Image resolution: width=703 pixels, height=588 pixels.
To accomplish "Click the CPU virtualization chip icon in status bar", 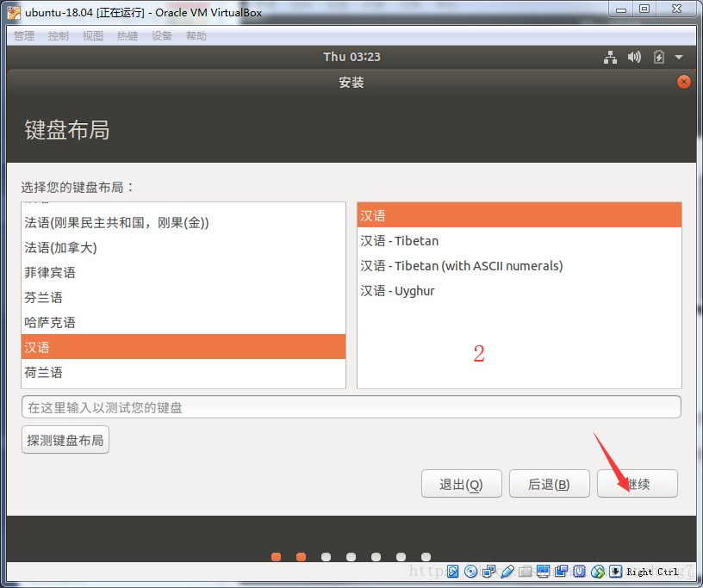I will [579, 571].
